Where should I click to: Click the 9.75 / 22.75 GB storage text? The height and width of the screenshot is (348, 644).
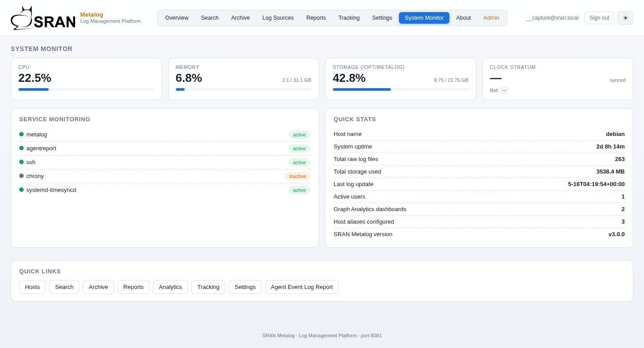tap(451, 80)
